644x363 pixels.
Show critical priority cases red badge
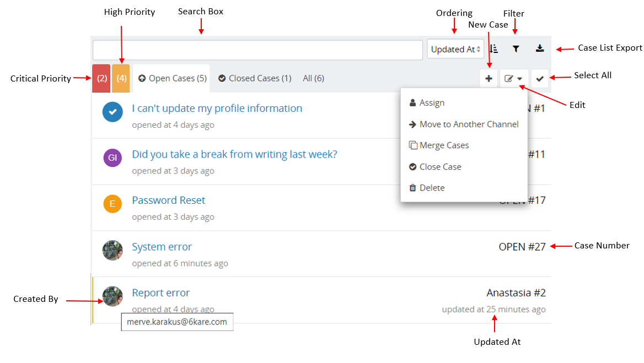coord(101,79)
